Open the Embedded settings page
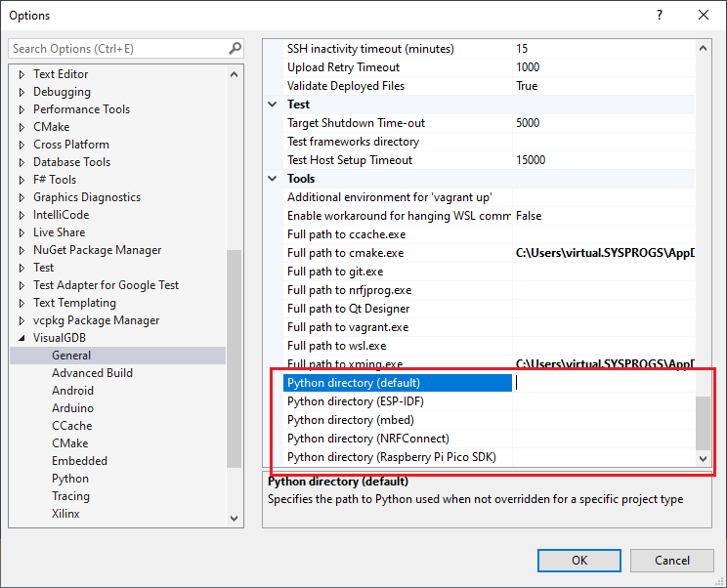This screenshot has height=588, width=727. pos(79,461)
